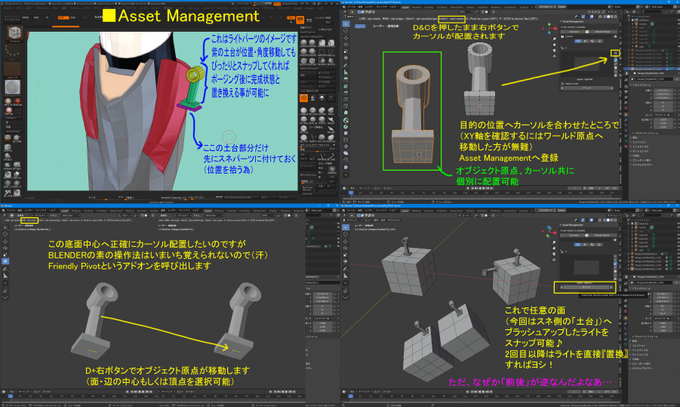
Task: Select the Scale tool in bottom-right Blender toolbar
Action: [346, 255]
